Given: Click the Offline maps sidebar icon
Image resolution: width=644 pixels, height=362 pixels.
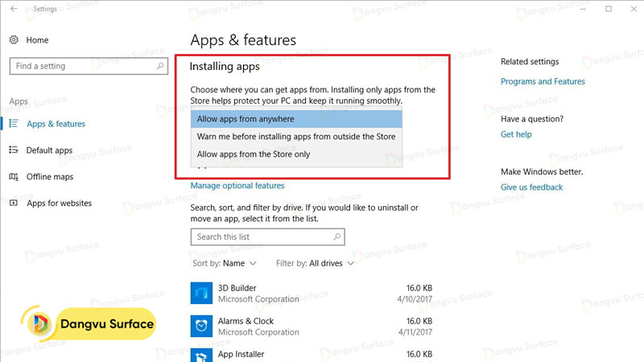Looking at the screenshot, I should (x=14, y=177).
